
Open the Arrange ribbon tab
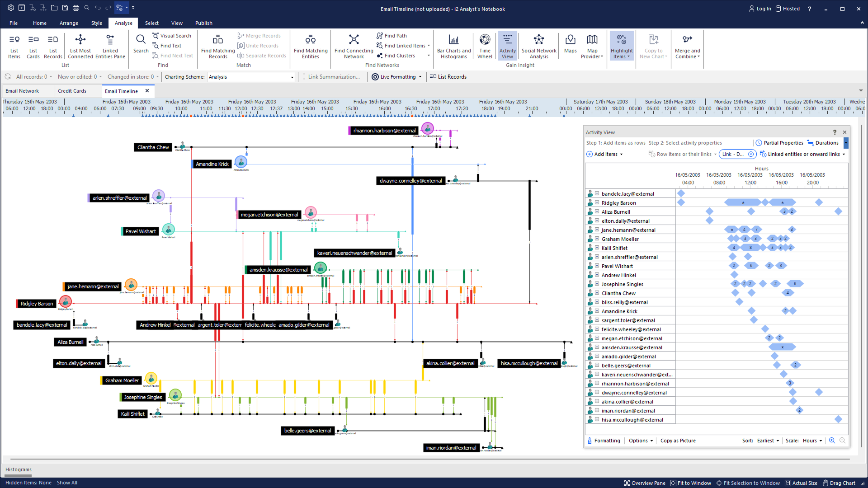[x=69, y=23]
